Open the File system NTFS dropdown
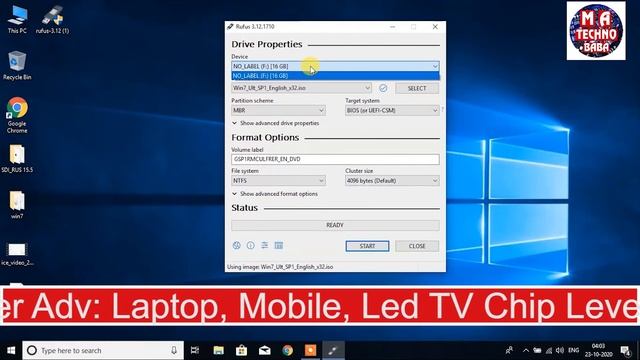 [278, 180]
